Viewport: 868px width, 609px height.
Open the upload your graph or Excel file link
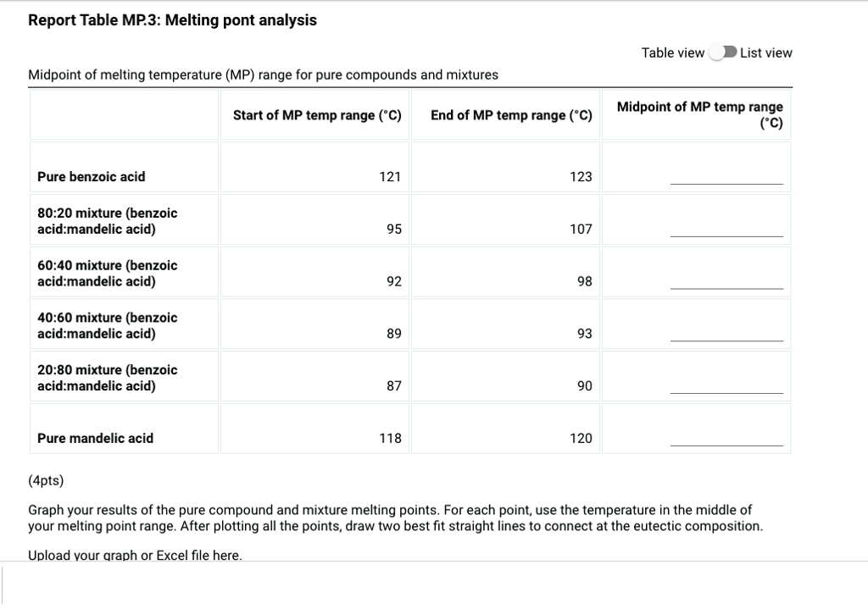pyautogui.click(x=136, y=555)
